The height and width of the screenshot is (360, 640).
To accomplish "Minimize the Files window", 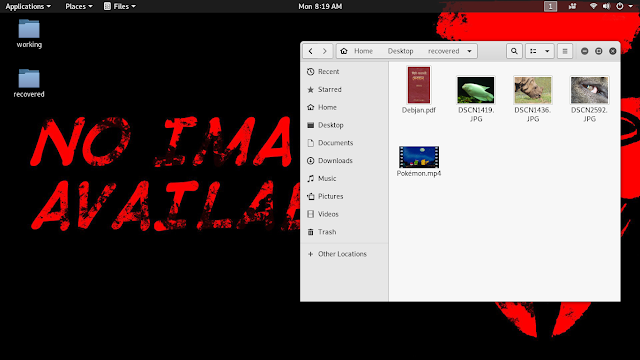I will point(584,51).
